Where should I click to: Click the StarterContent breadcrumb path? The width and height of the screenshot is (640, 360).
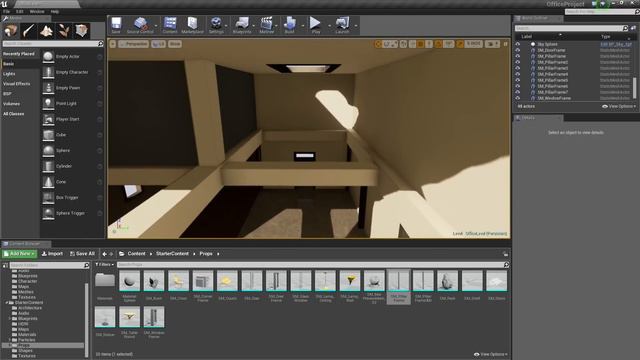tap(172, 253)
